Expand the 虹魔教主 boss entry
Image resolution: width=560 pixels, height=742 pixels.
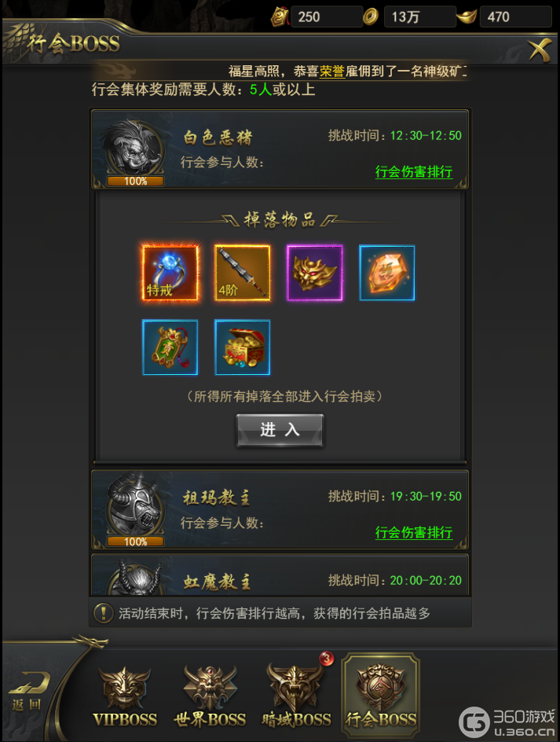coord(280,575)
